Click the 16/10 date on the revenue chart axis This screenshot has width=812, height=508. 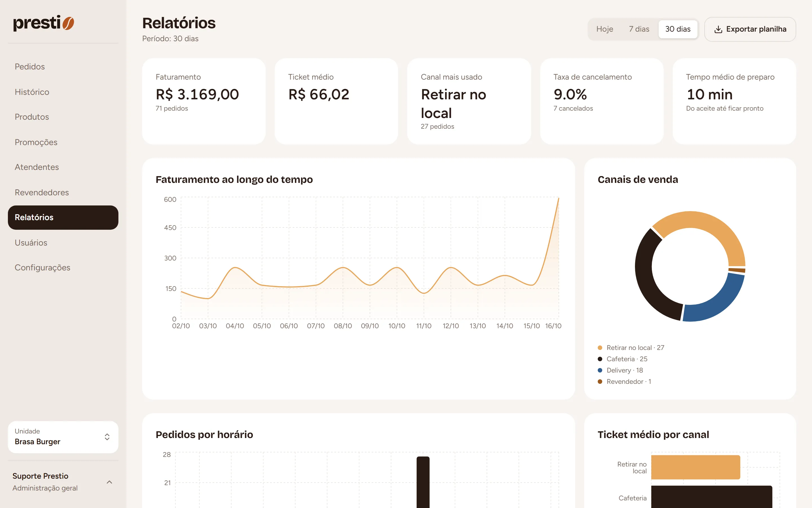[x=553, y=326]
